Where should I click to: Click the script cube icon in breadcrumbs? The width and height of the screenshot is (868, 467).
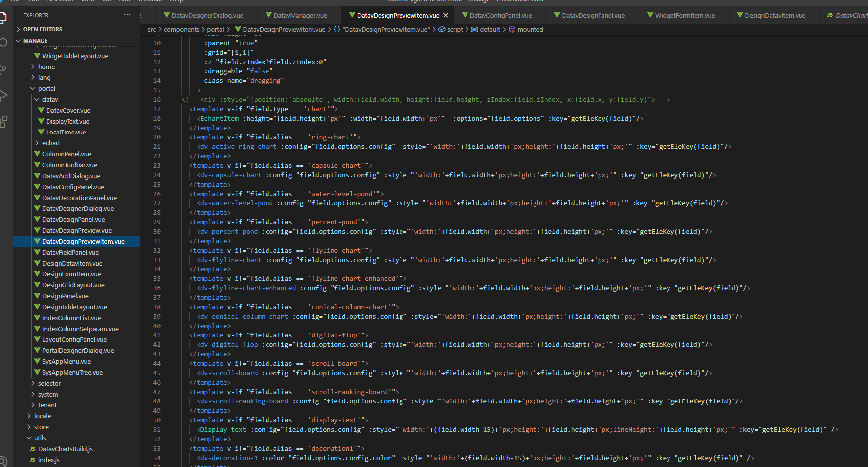(x=442, y=29)
